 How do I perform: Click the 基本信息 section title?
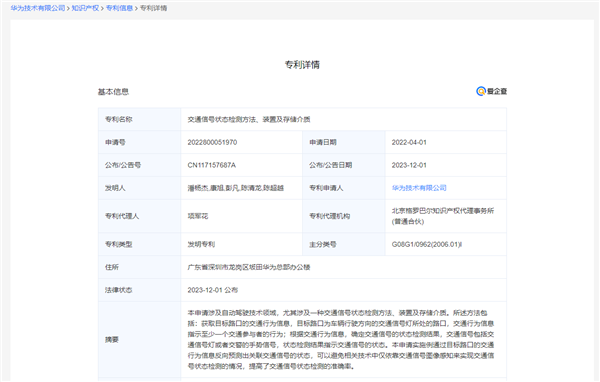coord(113,92)
